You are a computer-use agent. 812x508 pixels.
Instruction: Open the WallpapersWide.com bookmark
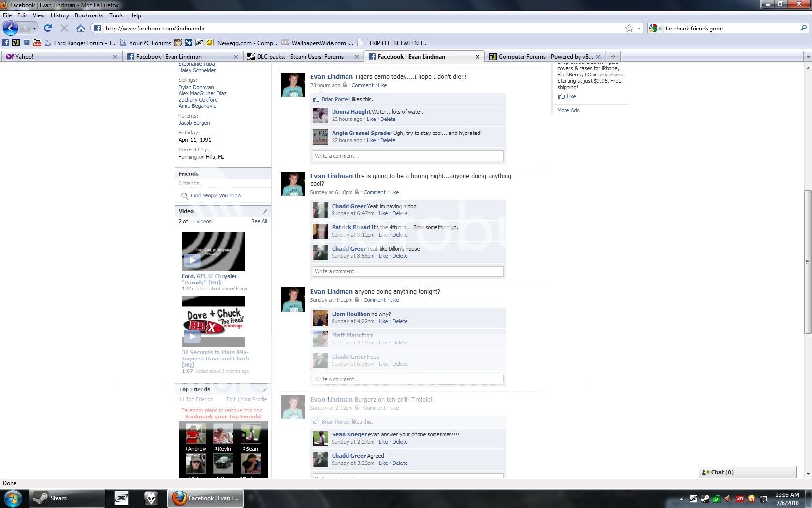pos(318,43)
